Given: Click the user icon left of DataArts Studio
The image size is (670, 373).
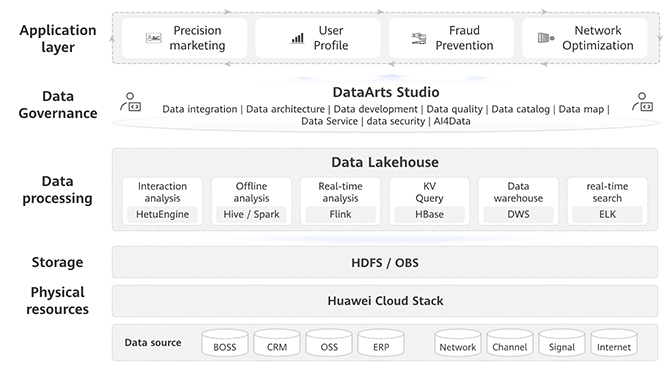Looking at the screenshot, I should [131, 102].
